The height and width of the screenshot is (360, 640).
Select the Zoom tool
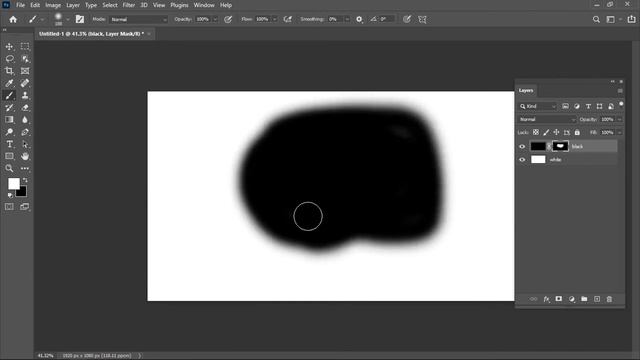pos(9,168)
